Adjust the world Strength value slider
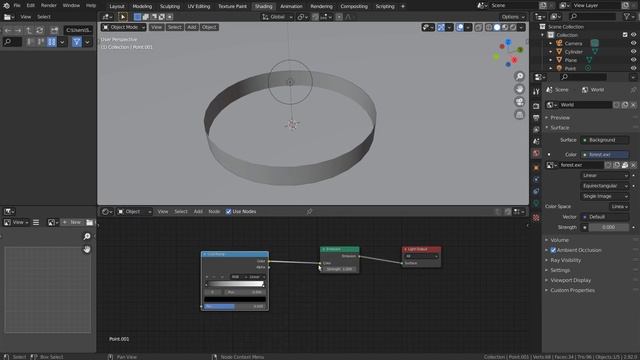640x360 pixels. click(x=608, y=227)
